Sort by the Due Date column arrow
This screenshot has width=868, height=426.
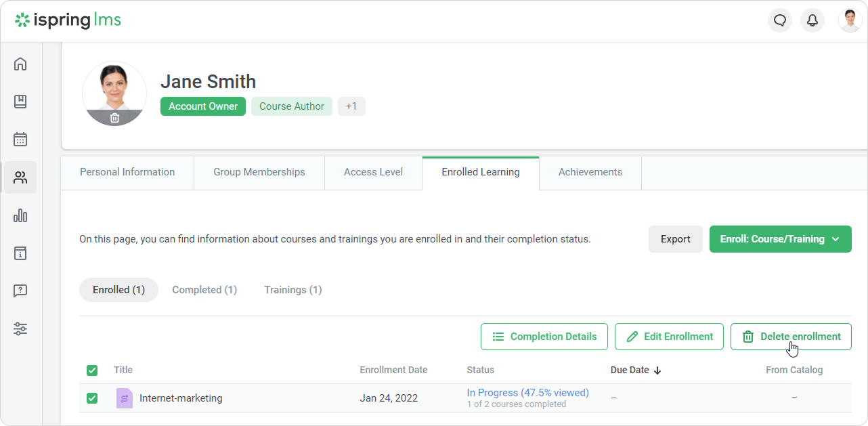[x=657, y=370]
